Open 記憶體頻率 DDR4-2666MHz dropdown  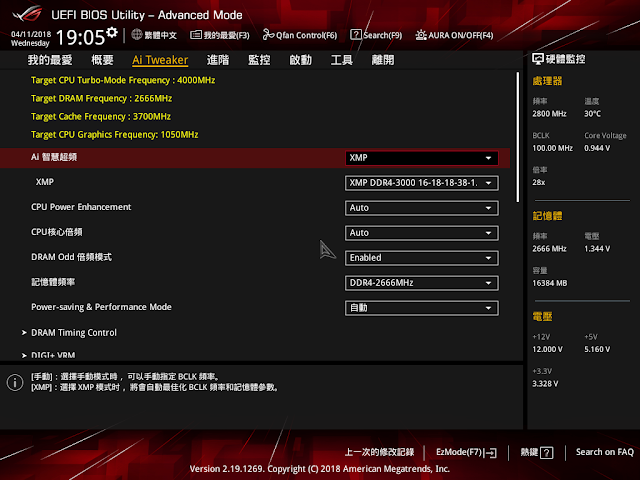point(422,283)
